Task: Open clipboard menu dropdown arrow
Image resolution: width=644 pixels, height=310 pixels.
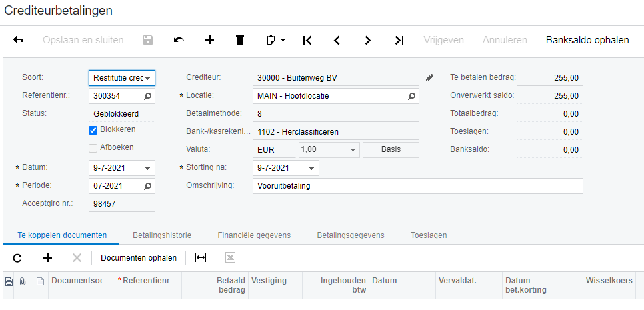Action: [283, 40]
